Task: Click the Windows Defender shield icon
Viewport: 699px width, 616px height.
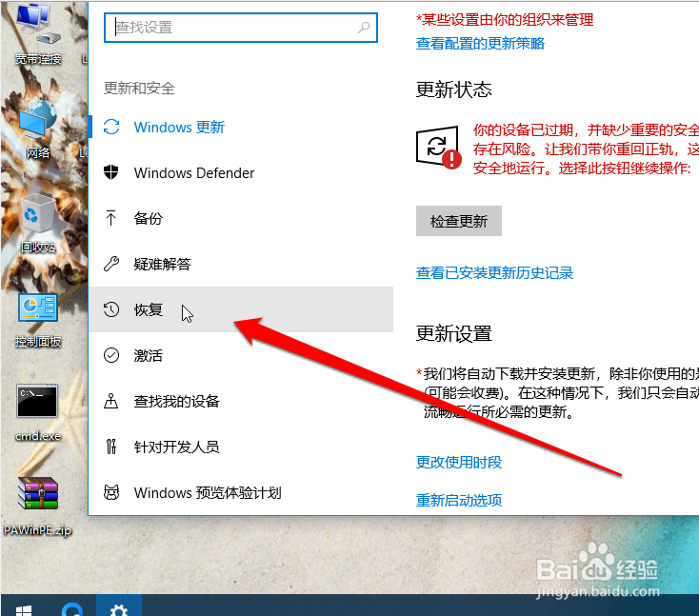Action: [x=111, y=172]
